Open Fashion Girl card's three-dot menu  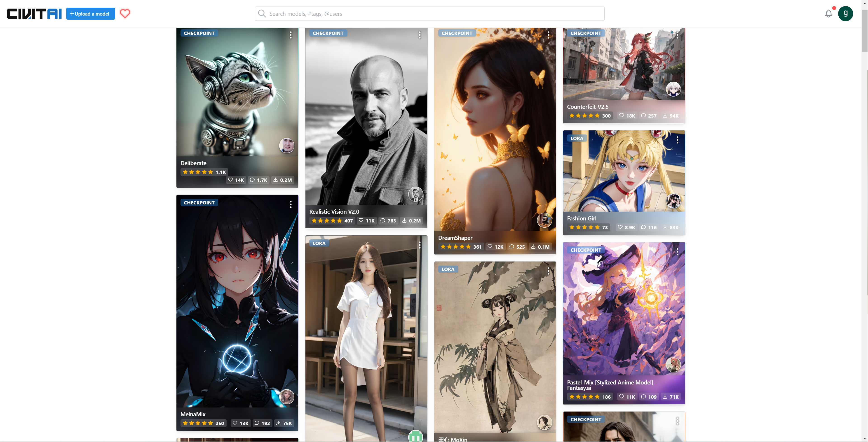677,140
